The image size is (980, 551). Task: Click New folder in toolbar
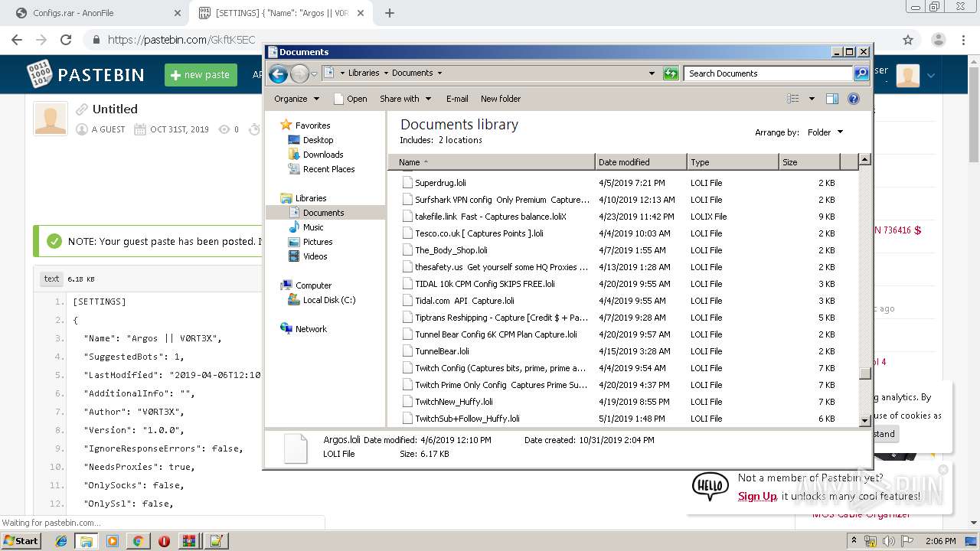tap(501, 99)
